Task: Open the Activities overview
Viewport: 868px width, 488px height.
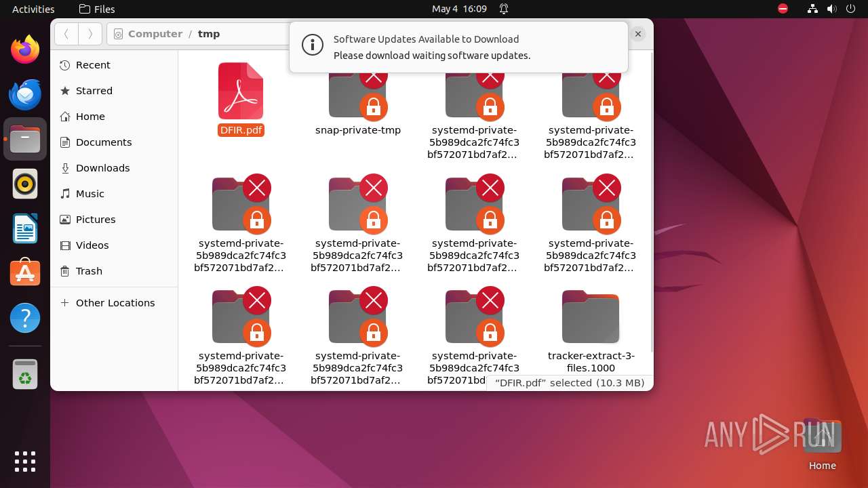Action: (x=33, y=9)
